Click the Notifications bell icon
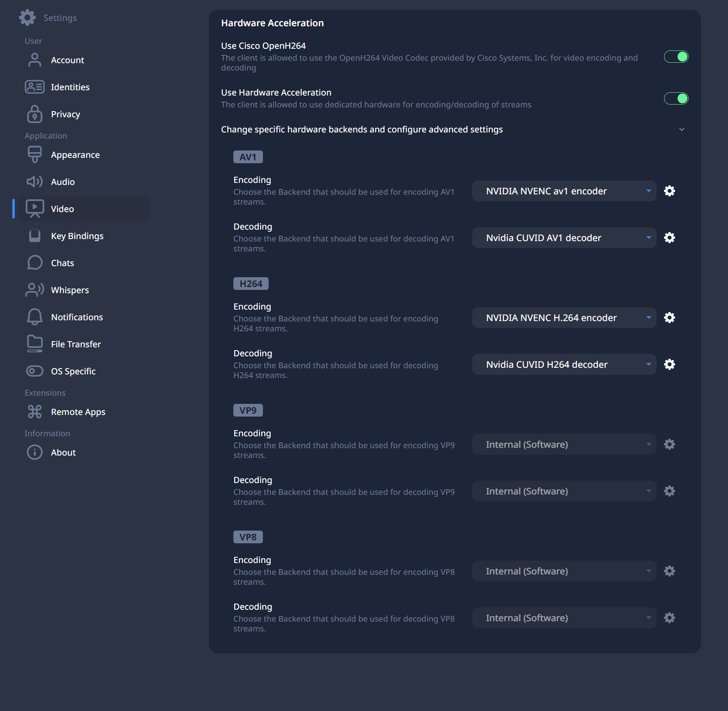The height and width of the screenshot is (711, 728). click(x=34, y=317)
